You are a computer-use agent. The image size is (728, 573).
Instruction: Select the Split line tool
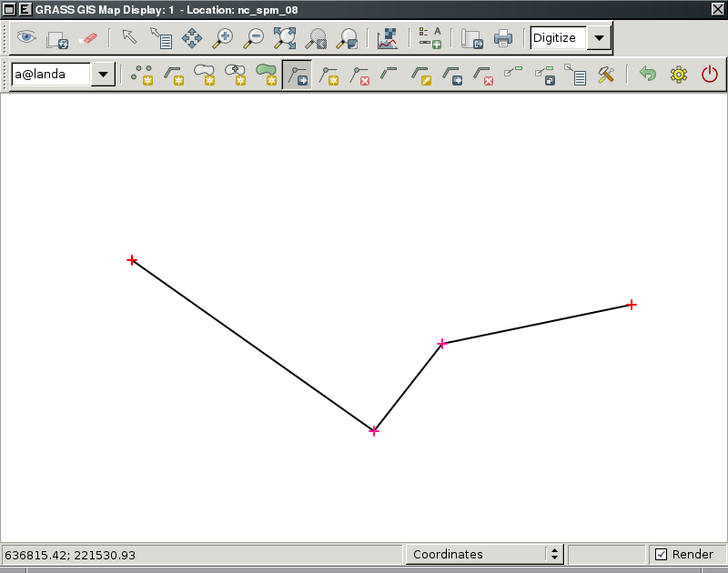click(x=389, y=72)
